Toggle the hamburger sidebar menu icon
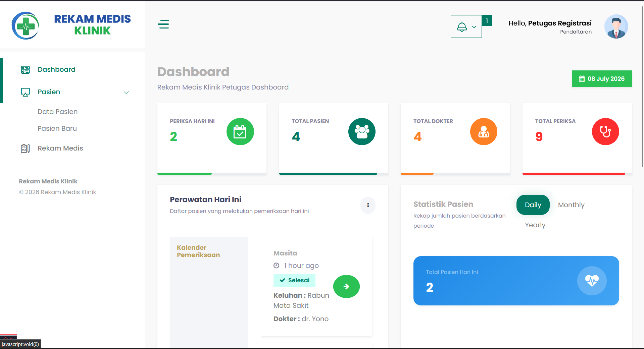 click(163, 24)
